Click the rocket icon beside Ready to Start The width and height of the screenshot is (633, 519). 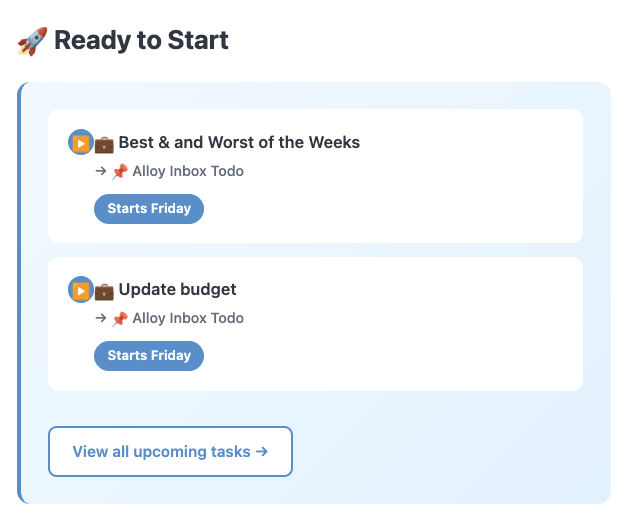click(32, 41)
